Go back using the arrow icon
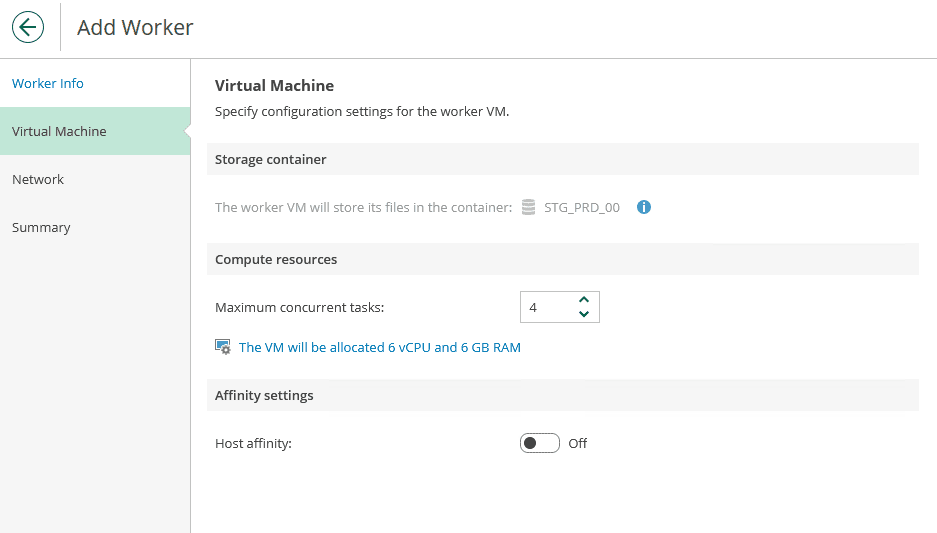937x533 pixels. [x=28, y=28]
